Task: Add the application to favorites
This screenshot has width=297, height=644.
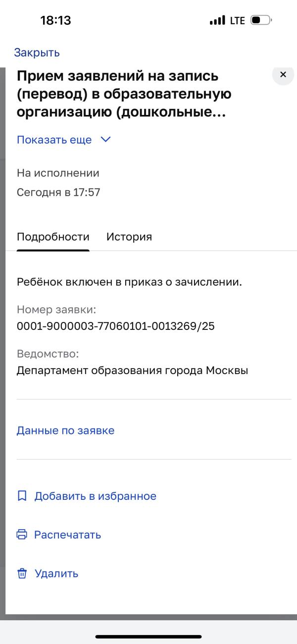Action: 95,495
